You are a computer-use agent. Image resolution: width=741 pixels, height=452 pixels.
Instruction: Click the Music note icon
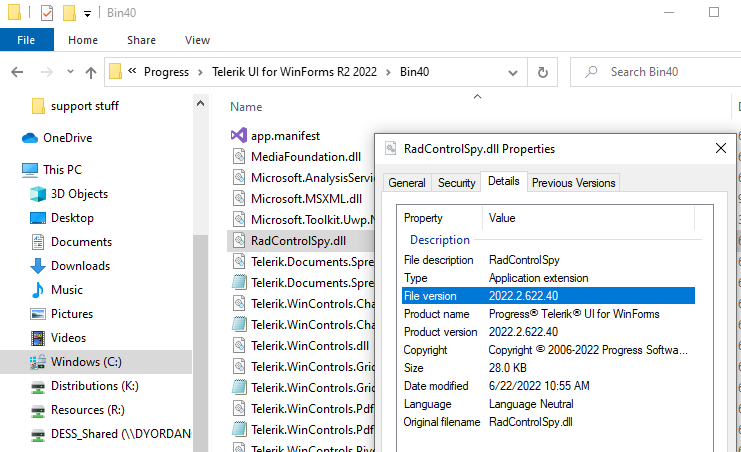tap(38, 290)
